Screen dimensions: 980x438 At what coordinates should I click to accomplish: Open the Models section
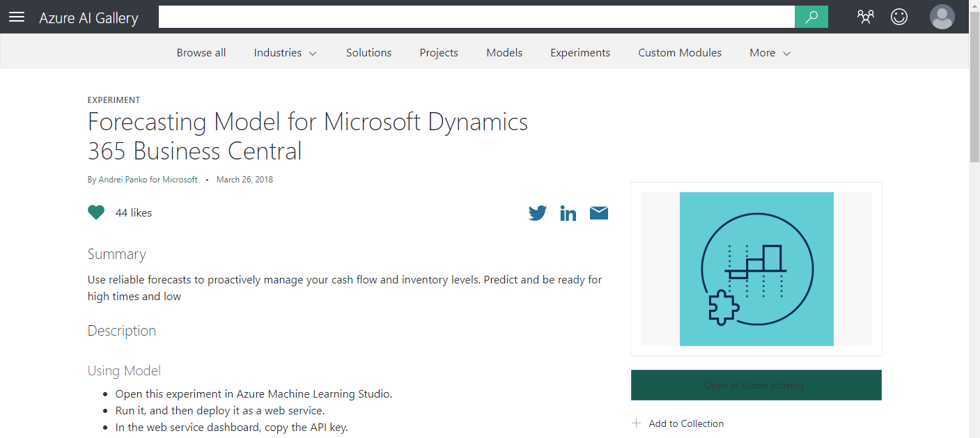point(504,53)
